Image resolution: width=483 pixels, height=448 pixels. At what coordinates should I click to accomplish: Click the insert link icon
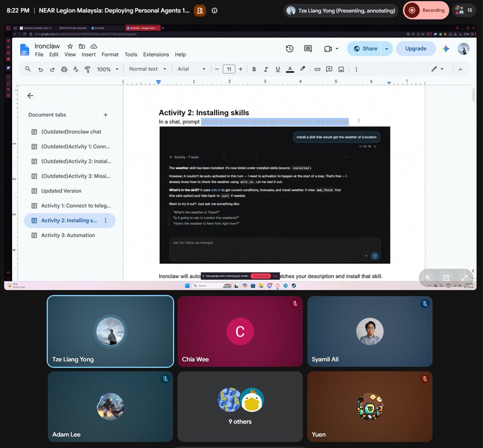tap(317, 69)
